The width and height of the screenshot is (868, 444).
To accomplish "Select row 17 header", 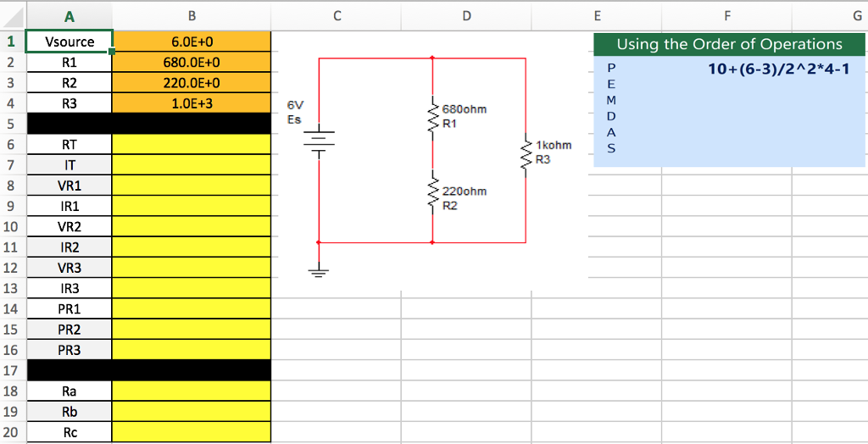I will pyautogui.click(x=12, y=370).
